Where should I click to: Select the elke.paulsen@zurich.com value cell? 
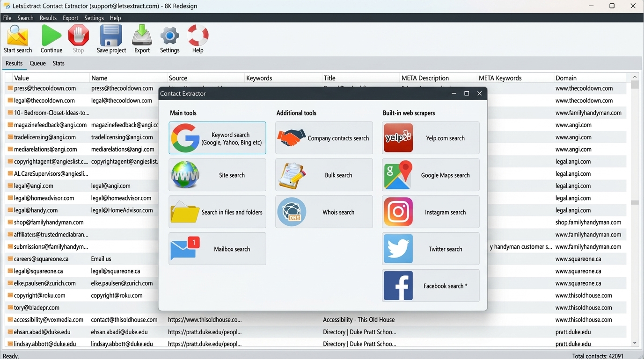pos(45,283)
